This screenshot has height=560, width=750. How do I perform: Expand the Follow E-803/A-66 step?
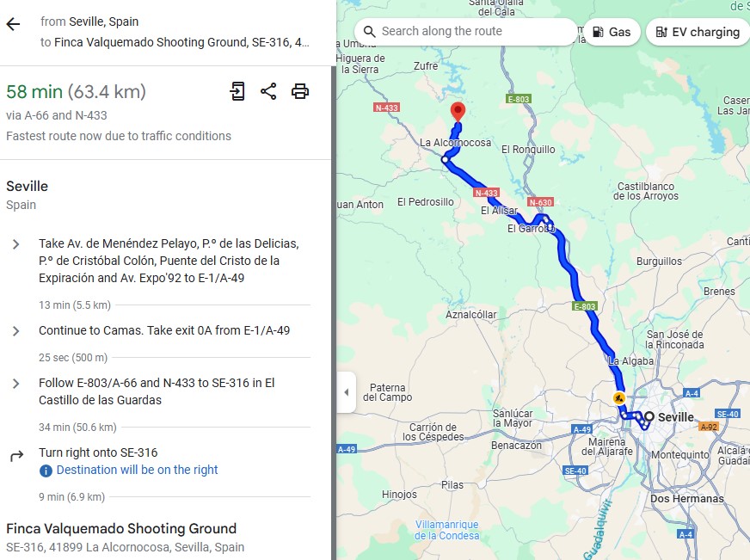[15, 384]
